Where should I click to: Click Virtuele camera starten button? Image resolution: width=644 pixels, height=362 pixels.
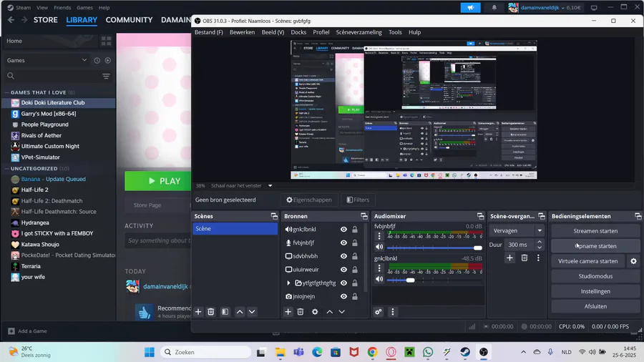point(587,261)
